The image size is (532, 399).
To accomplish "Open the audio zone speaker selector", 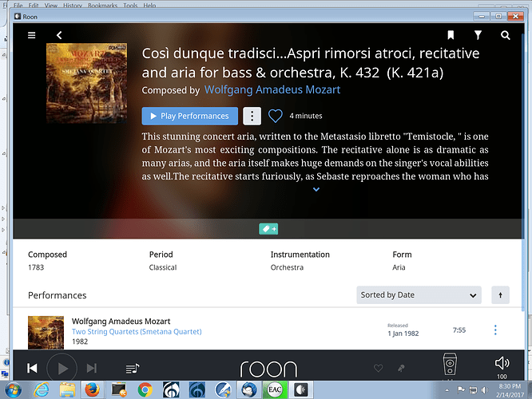I will (x=450, y=365).
